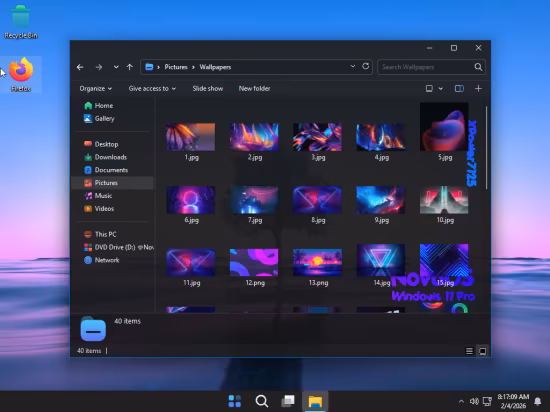
Task: Select the 10.jpg thumbnail
Action: click(x=444, y=200)
